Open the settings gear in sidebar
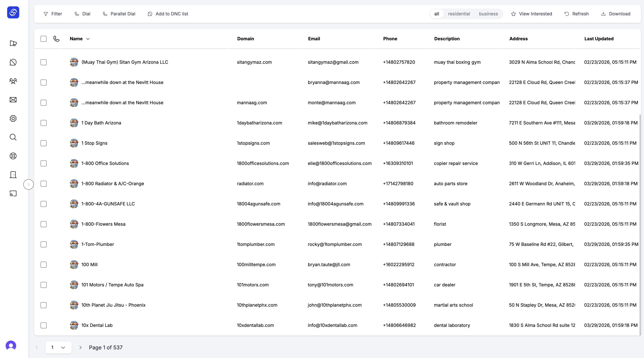This screenshot has width=644, height=358. tap(13, 119)
